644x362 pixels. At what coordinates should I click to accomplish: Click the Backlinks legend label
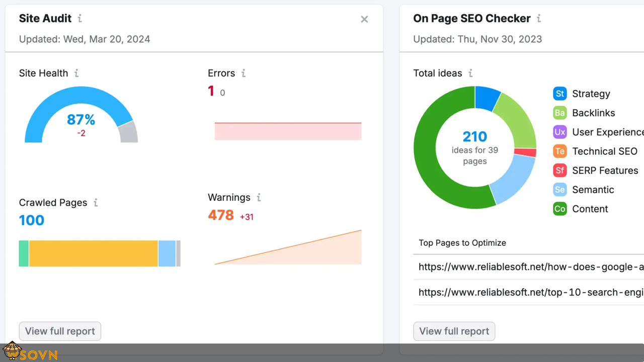click(594, 113)
